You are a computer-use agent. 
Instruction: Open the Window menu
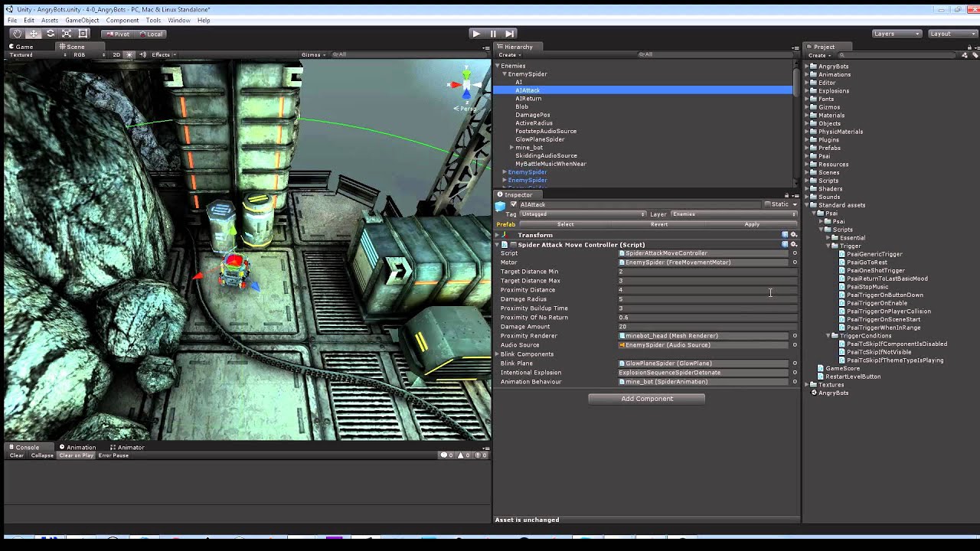pos(179,21)
